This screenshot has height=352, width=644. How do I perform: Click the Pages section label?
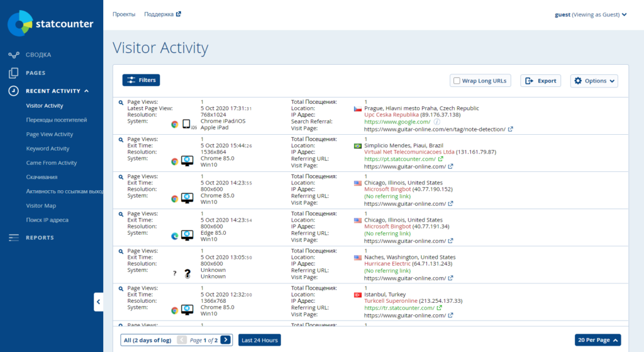36,73
